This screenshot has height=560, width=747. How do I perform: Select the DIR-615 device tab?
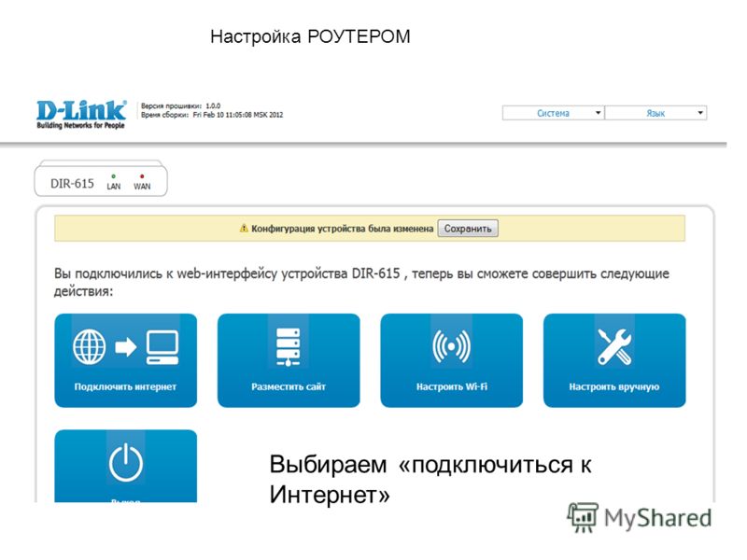tap(101, 180)
